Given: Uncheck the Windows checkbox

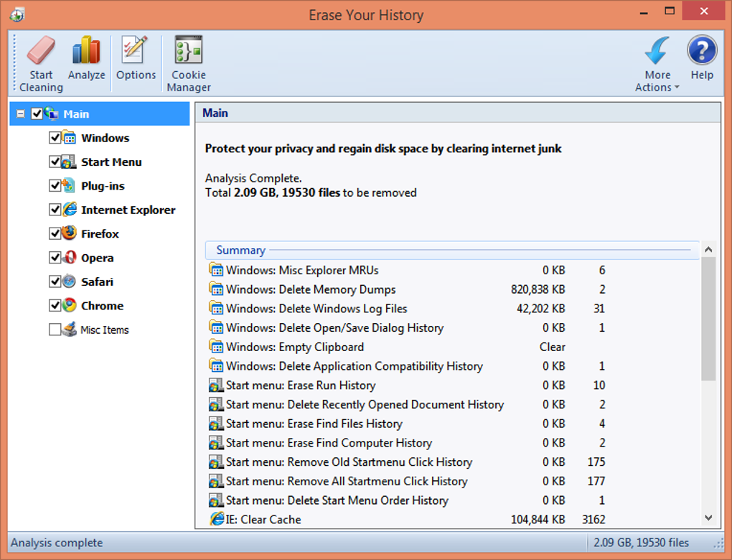Looking at the screenshot, I should click(x=55, y=137).
